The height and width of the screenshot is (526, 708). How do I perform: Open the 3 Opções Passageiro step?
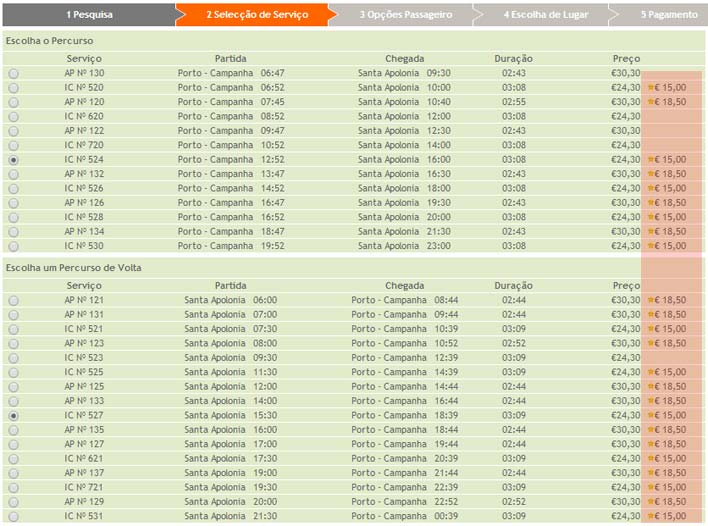[405, 15]
